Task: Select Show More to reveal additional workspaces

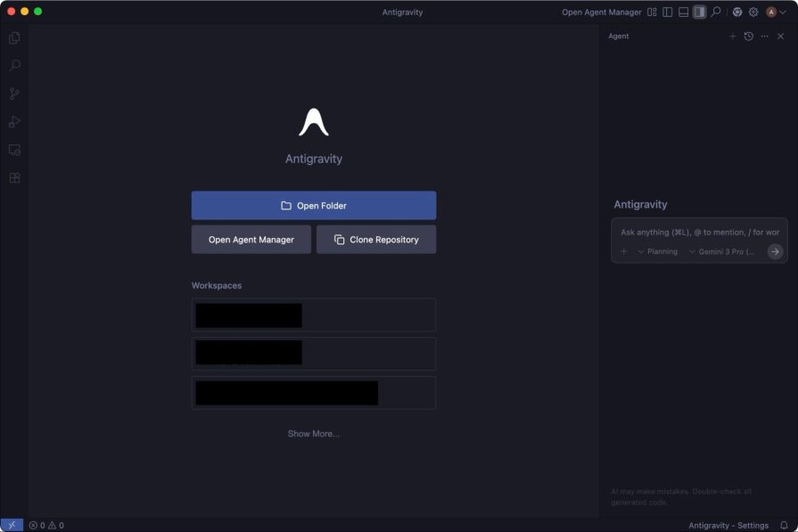Action: coord(313,433)
